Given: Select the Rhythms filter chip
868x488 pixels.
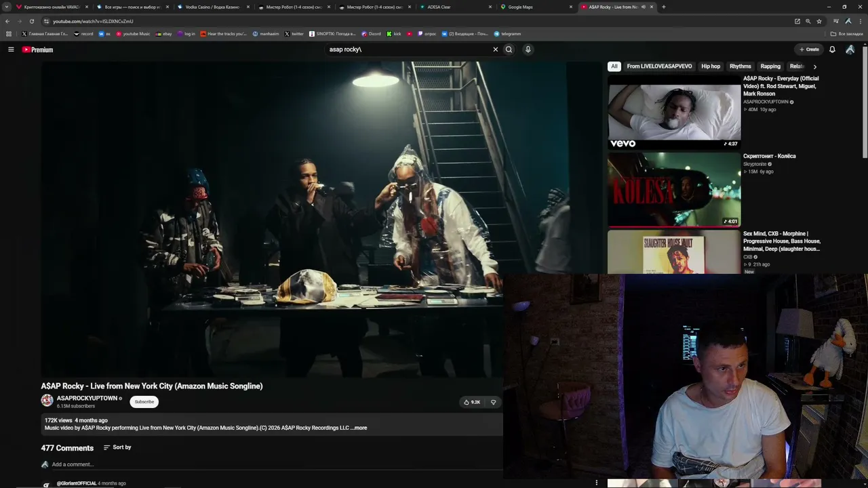Looking at the screenshot, I should [x=740, y=66].
